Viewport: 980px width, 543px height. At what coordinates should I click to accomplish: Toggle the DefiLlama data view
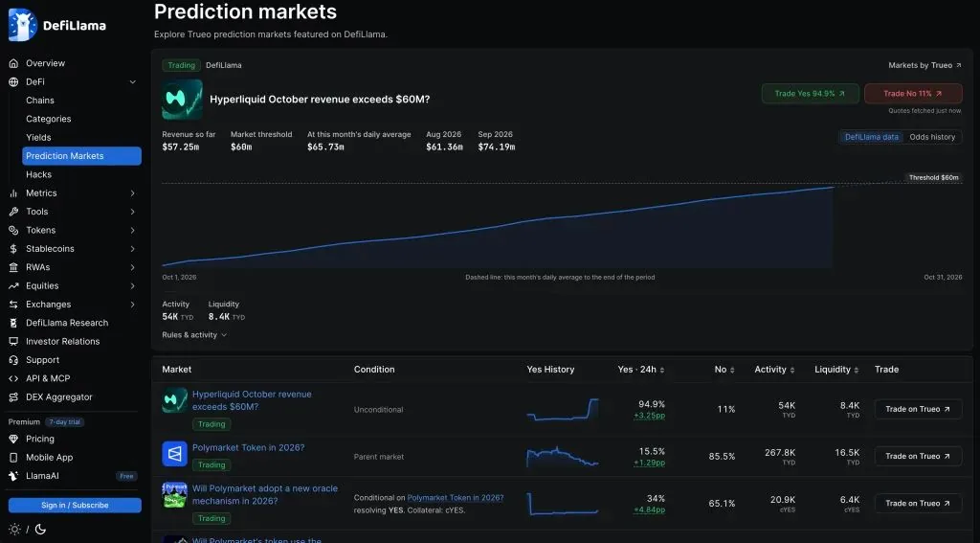pyautogui.click(x=871, y=137)
